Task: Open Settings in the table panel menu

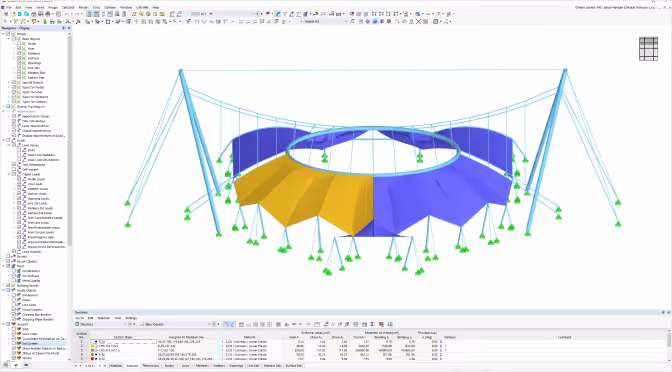Action: point(131,318)
